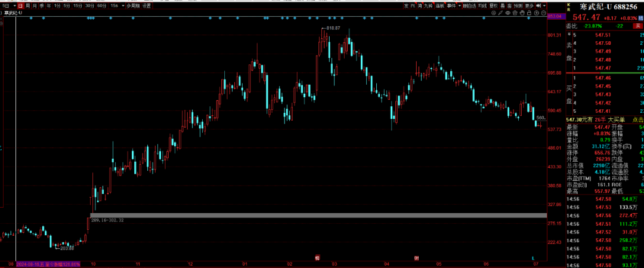Click the red marker on the date axis near 03

coord(317,258)
